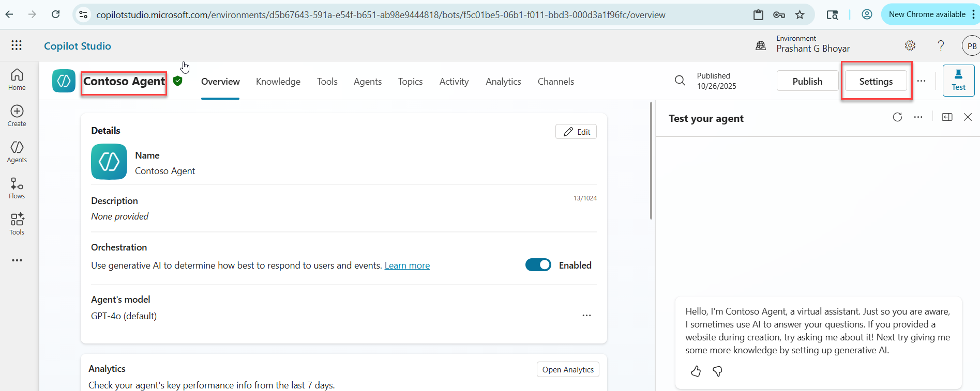Follow the Learn more link
This screenshot has width=980, height=391.
(x=407, y=265)
